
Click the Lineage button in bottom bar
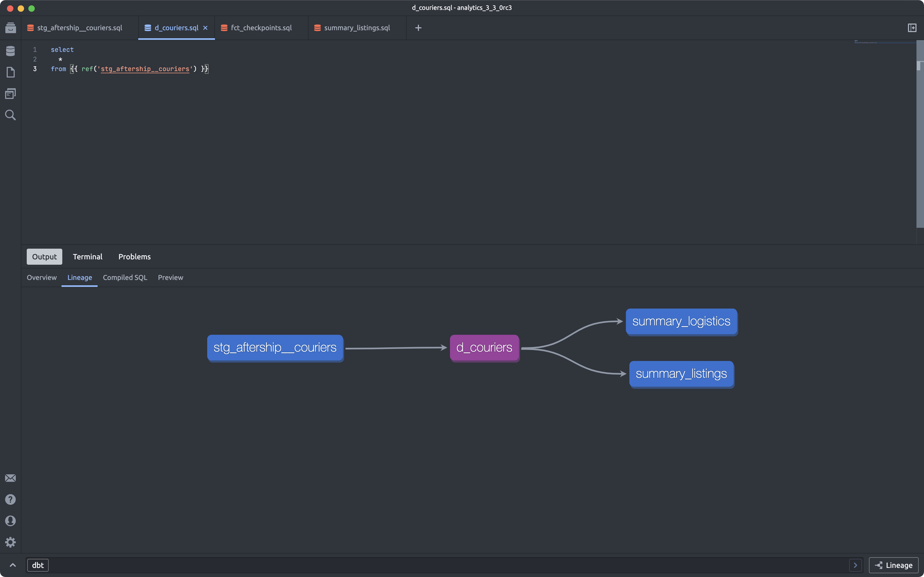coord(894,565)
